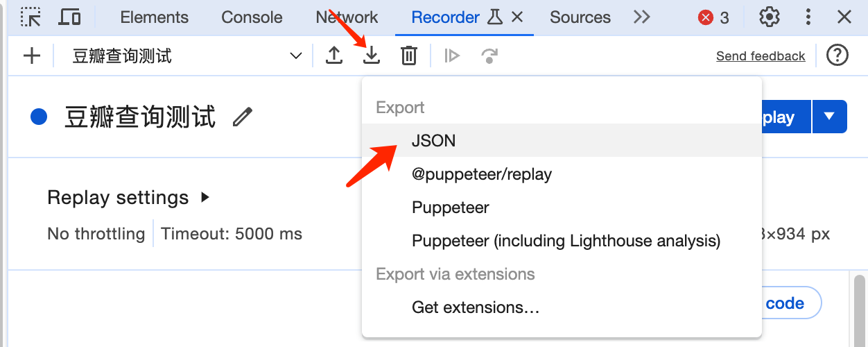Open the customize DevTools three-dot menu
This screenshot has height=347, width=868.
tap(808, 17)
